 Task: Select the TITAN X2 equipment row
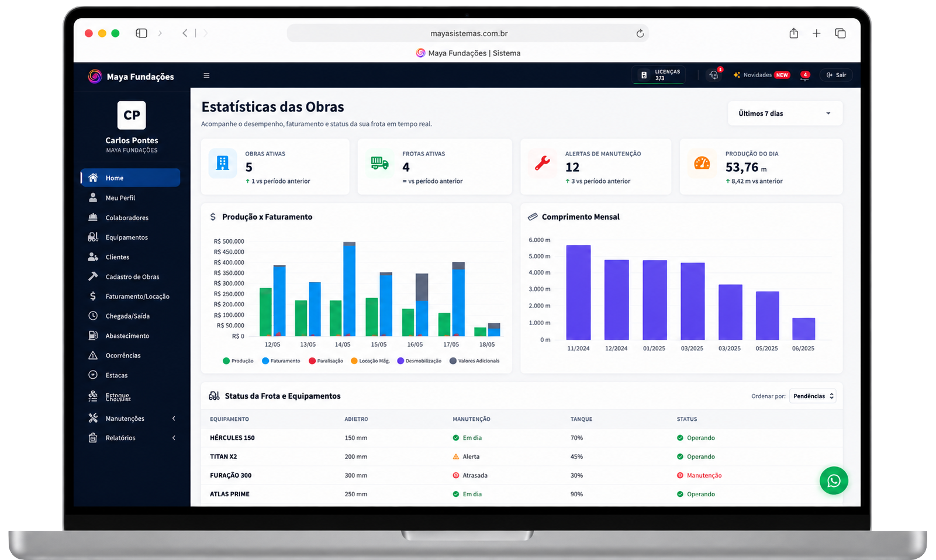tap(521, 457)
